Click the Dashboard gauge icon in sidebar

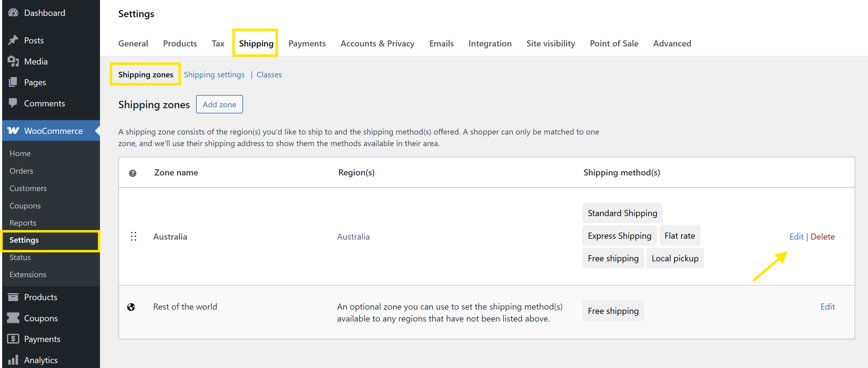tap(13, 13)
